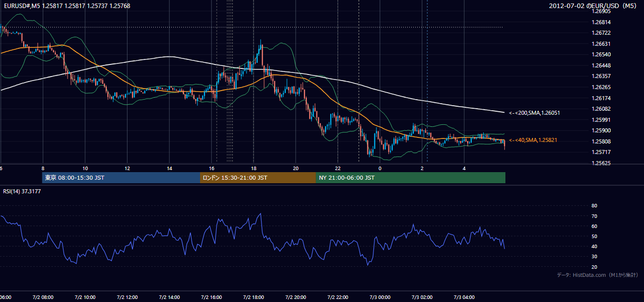
Task: Click RSI scale value 60
Action: (595, 226)
